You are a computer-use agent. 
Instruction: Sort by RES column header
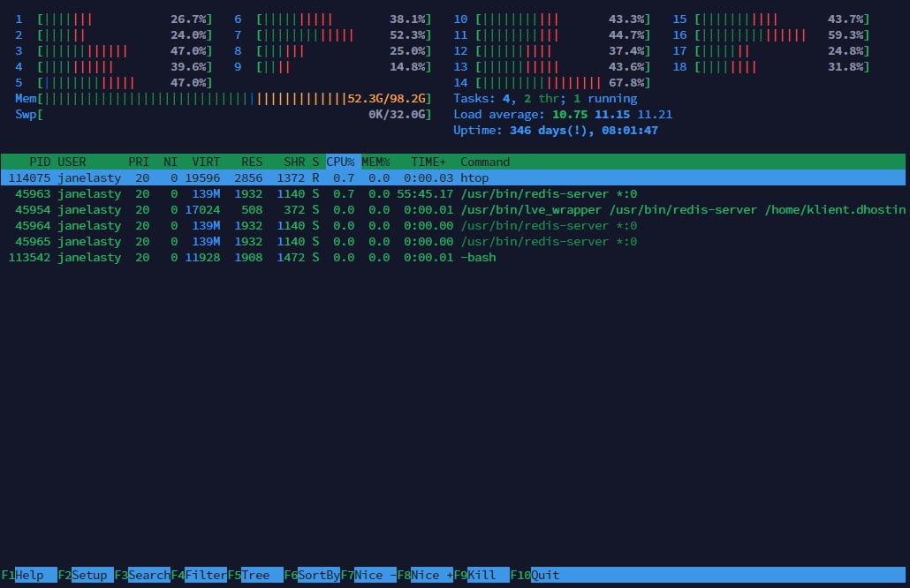(x=252, y=162)
